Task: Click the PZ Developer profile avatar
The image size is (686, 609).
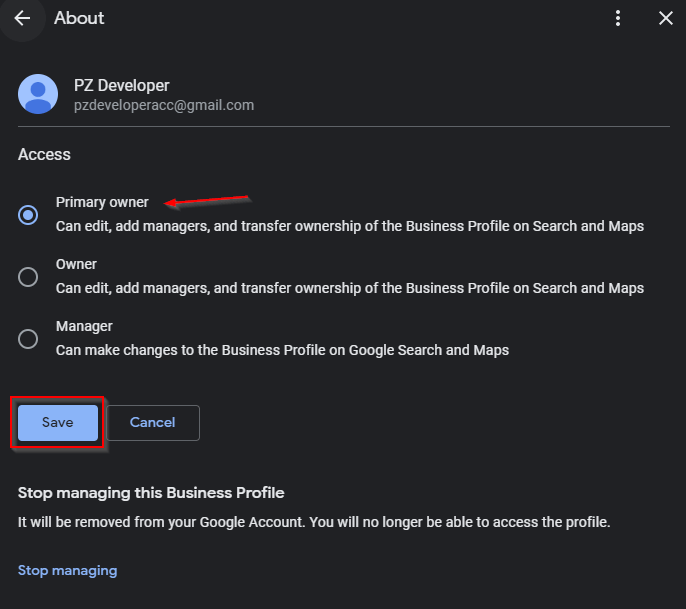Action: tap(38, 94)
